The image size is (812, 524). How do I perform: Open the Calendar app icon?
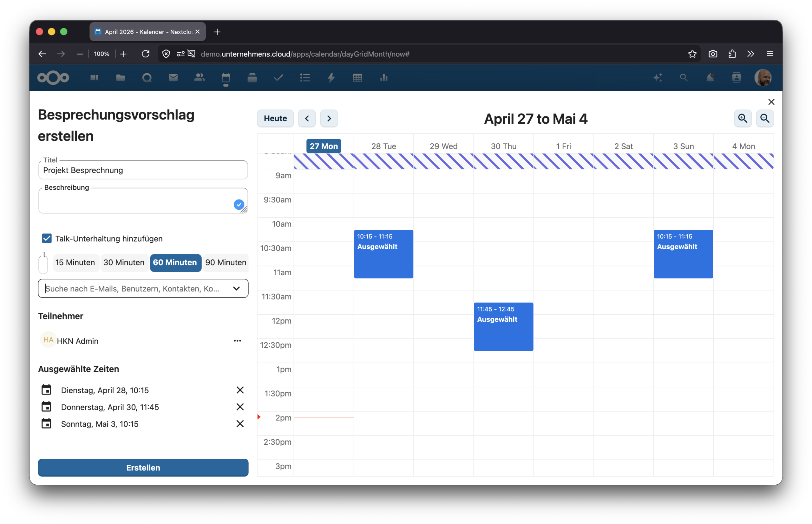tap(226, 78)
